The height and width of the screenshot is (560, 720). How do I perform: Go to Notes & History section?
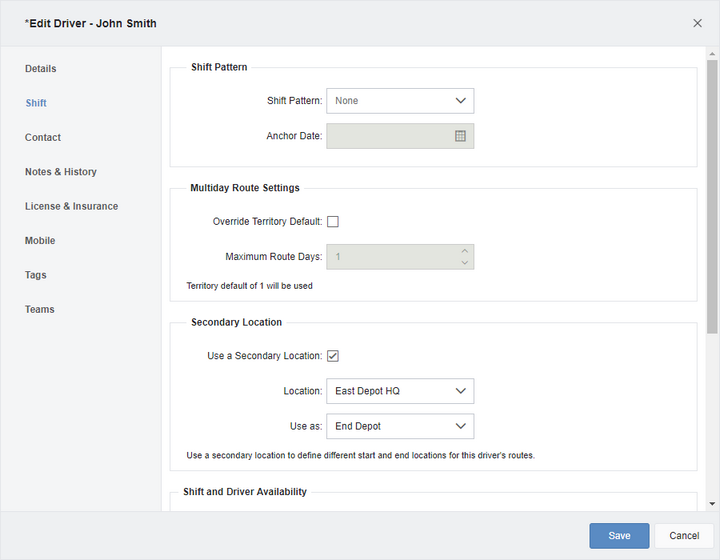61,172
